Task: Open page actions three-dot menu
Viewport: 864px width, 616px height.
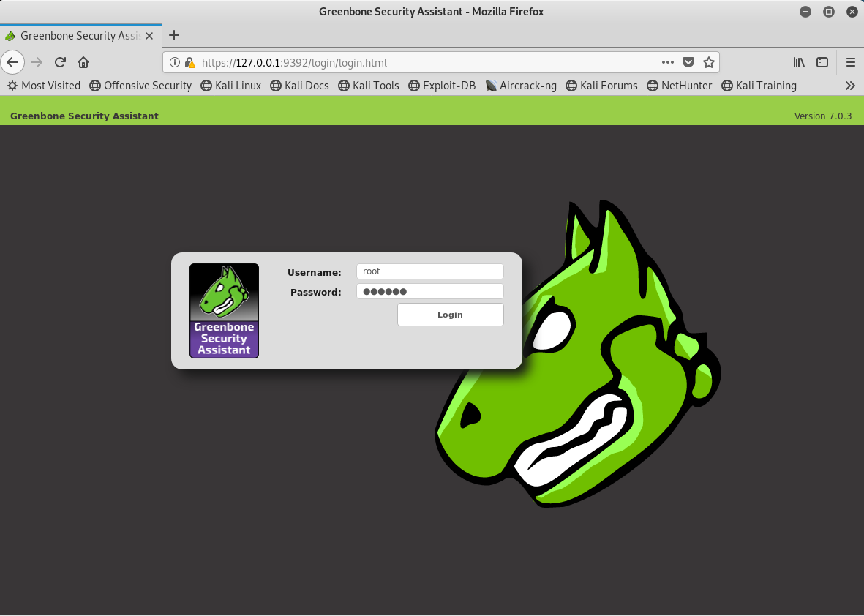Action: 667,62
